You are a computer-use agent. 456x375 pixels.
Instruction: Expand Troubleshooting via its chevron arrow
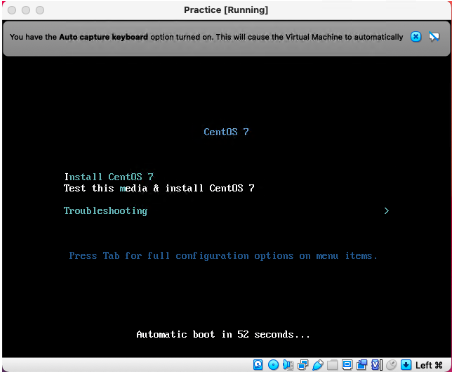tap(386, 211)
